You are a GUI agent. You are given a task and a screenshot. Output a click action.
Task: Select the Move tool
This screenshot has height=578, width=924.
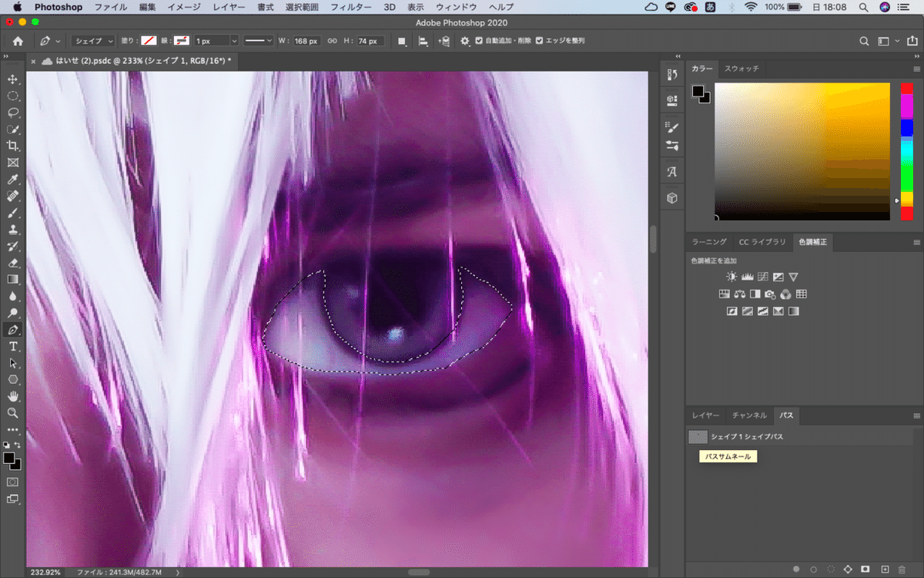[x=13, y=79]
